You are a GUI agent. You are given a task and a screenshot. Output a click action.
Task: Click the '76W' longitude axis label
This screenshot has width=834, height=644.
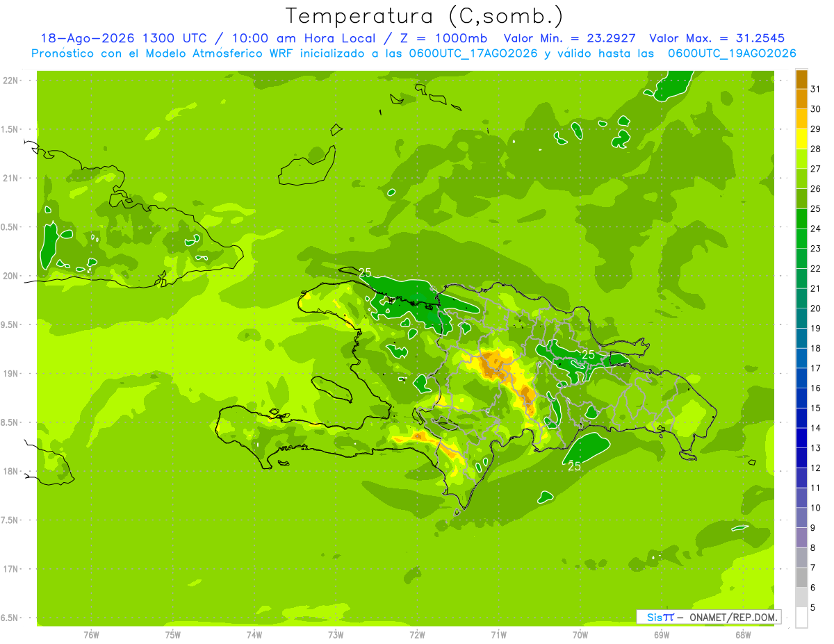click(91, 634)
